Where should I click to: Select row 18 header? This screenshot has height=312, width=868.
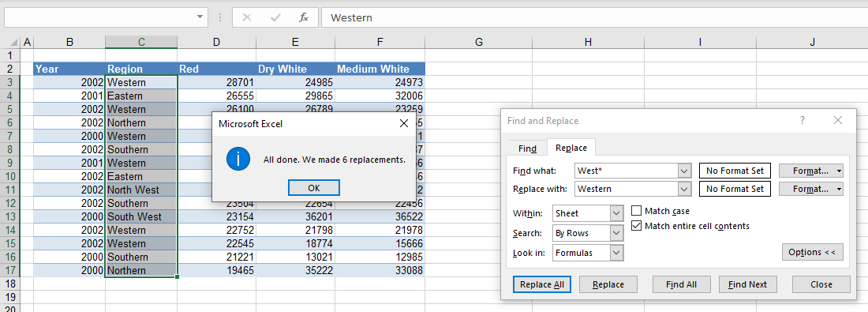[x=10, y=284]
